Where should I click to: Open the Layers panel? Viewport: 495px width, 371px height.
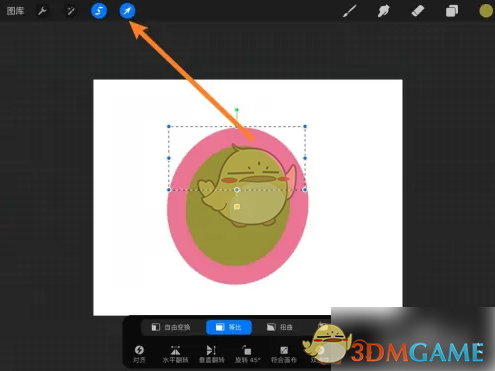(452, 11)
